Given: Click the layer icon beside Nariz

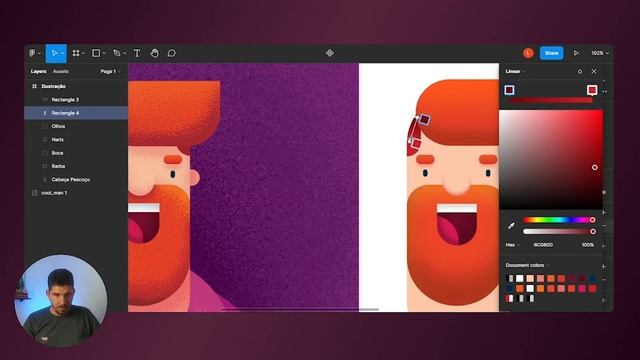Looking at the screenshot, I should coord(45,140).
